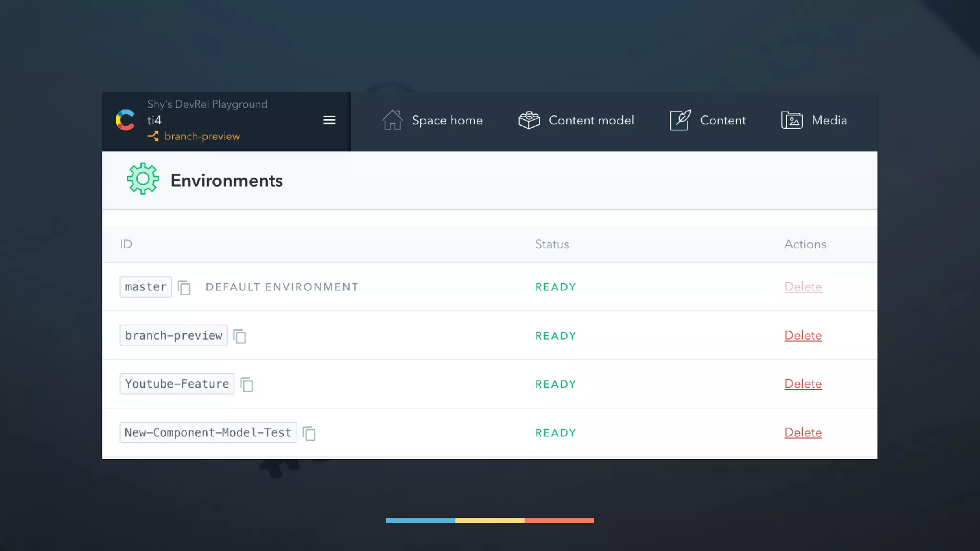Copy the branch-preview environment ID
980x551 pixels.
tap(240, 336)
